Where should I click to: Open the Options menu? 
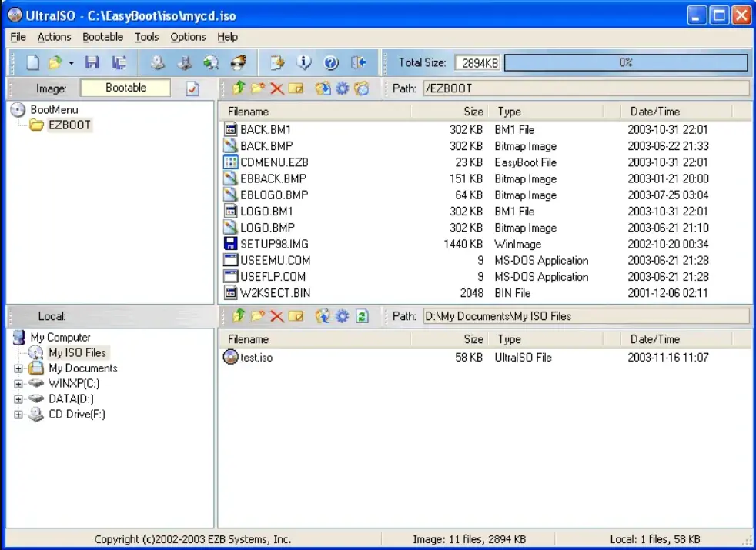point(189,36)
